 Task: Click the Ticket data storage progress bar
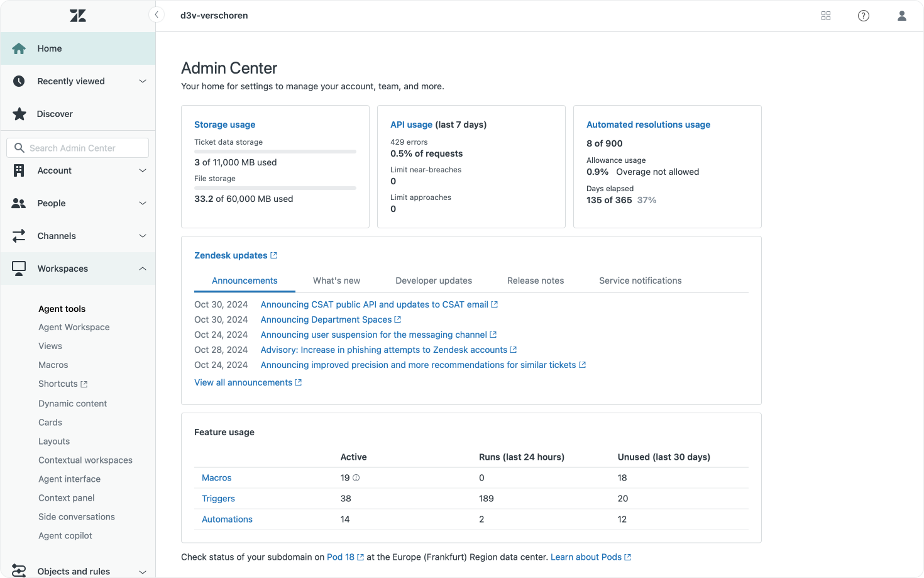tap(275, 152)
